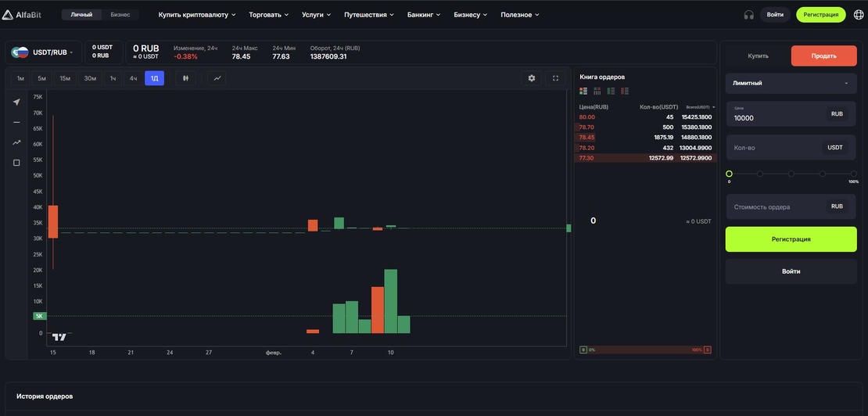This screenshot has height=416, width=868.
Task: Select the trend line drawing tool
Action: 16,142
